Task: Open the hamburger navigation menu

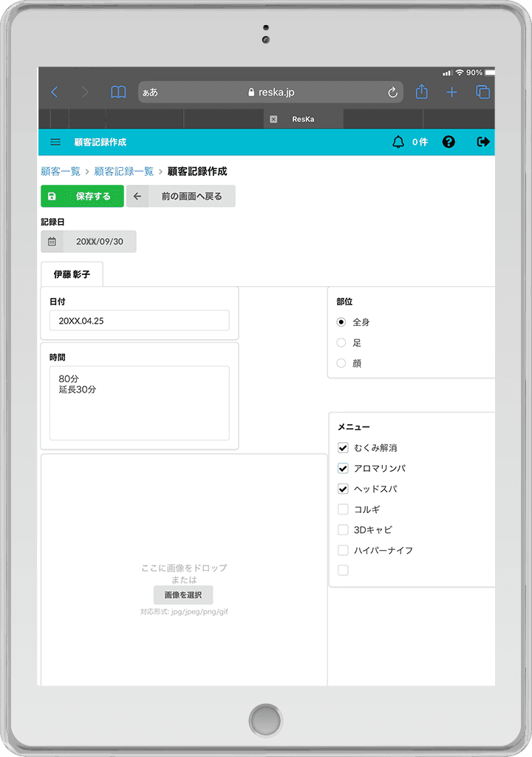Action: pos(55,142)
